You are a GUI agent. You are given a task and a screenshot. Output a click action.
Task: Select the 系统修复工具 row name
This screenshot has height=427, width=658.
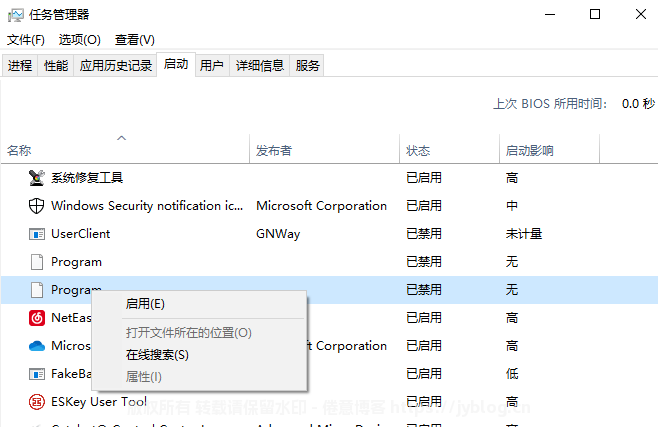click(87, 178)
